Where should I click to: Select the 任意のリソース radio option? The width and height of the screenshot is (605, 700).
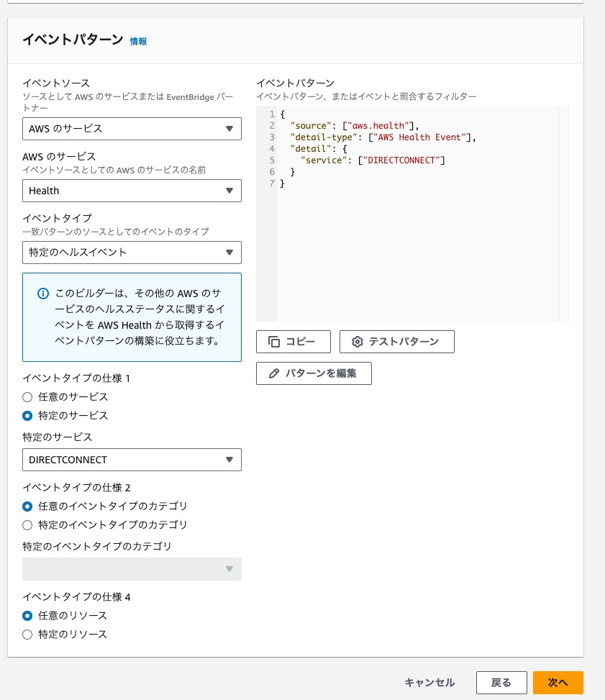pos(27,616)
